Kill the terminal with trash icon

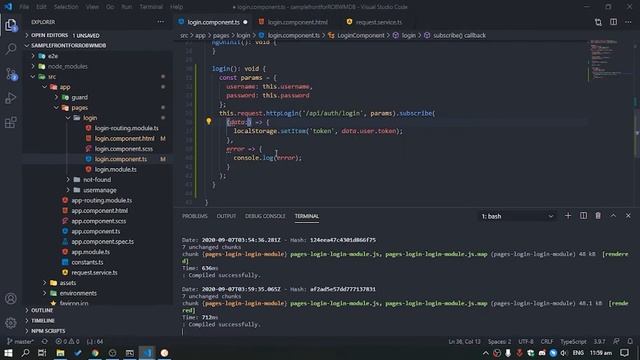(598, 216)
